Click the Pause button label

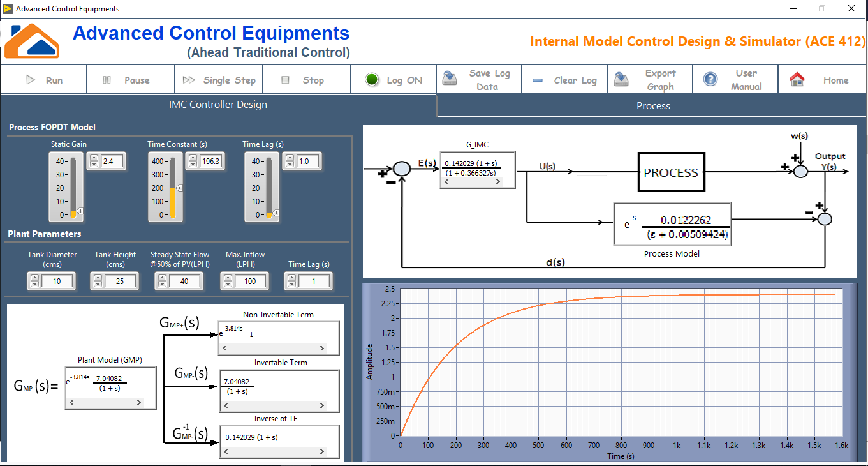(137, 80)
